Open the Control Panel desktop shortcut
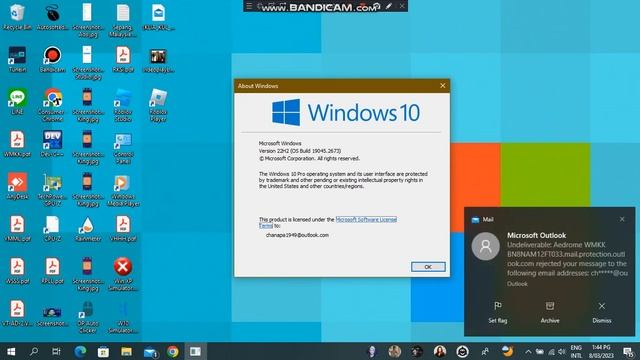 123,147
